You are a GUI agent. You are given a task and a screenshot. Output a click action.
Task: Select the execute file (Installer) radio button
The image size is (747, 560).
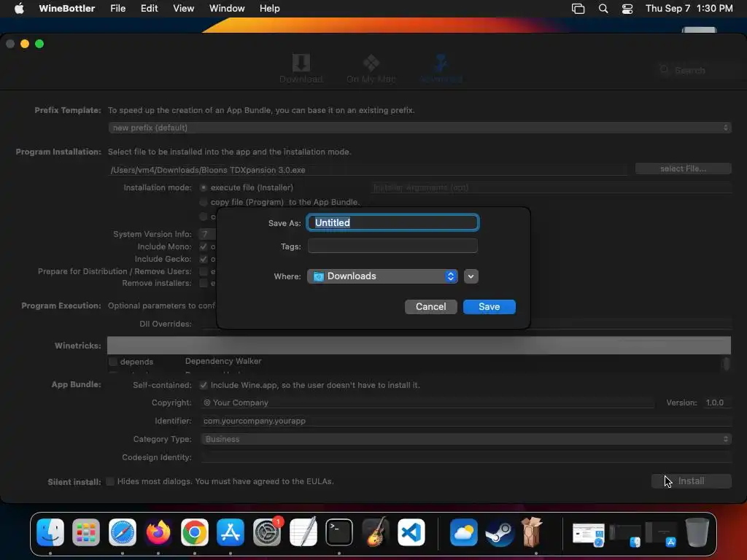point(204,187)
